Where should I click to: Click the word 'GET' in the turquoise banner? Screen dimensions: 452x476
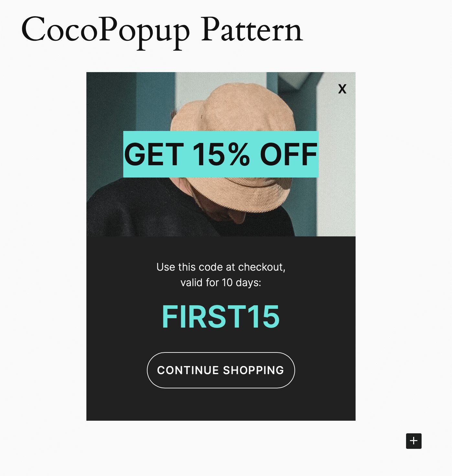[154, 155]
